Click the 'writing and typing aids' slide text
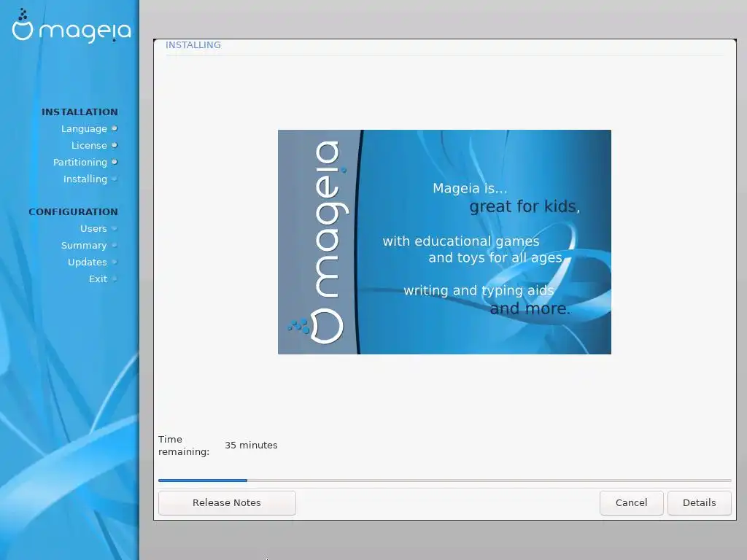This screenshot has width=747, height=560. point(479,290)
